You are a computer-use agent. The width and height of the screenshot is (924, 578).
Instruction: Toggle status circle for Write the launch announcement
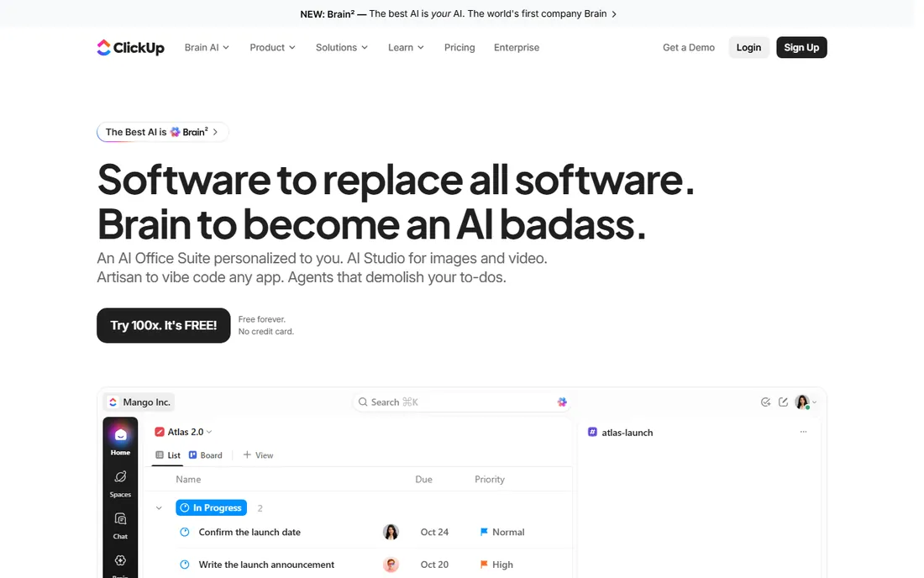click(185, 565)
